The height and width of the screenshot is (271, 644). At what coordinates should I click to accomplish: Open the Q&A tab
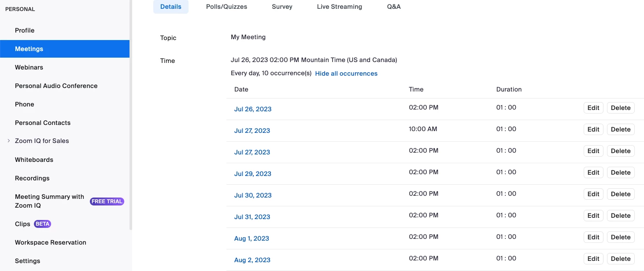394,7
